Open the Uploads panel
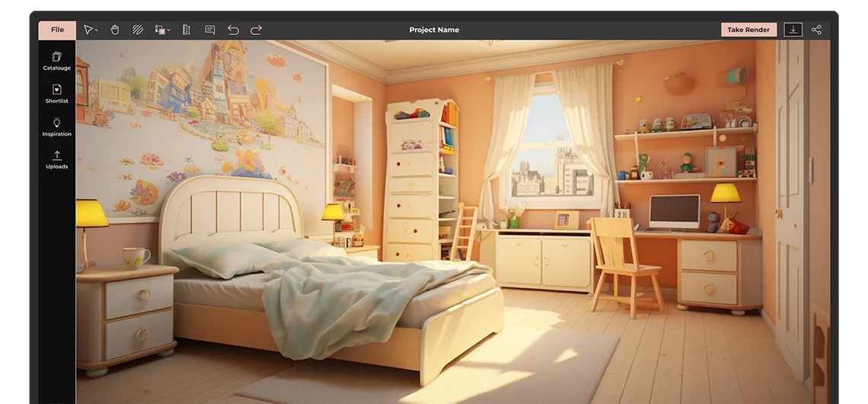The height and width of the screenshot is (404, 868). pos(56,159)
